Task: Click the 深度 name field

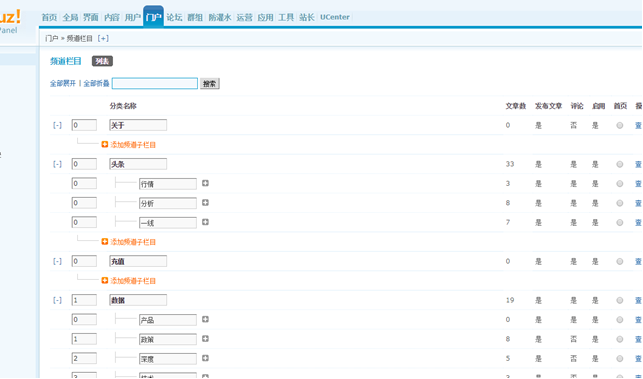Action: click(x=168, y=358)
